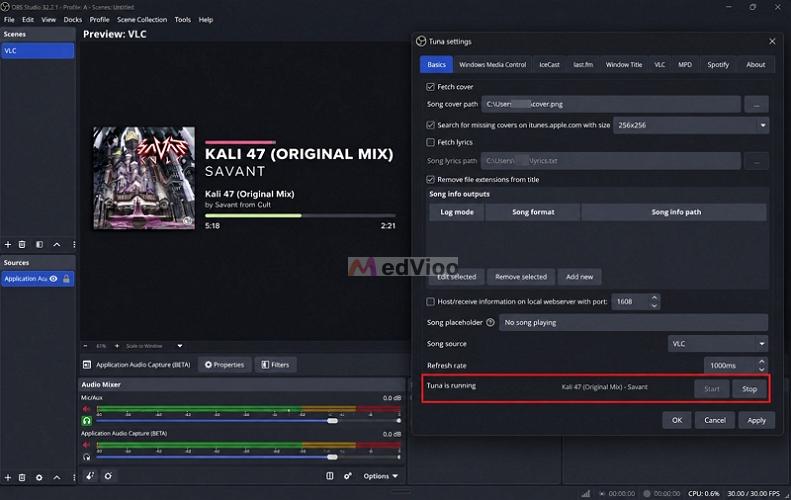Image resolution: width=791 pixels, height=500 pixels.
Task: Toggle Application Audio Capture monitoring headphone icon
Action: [x=86, y=457]
